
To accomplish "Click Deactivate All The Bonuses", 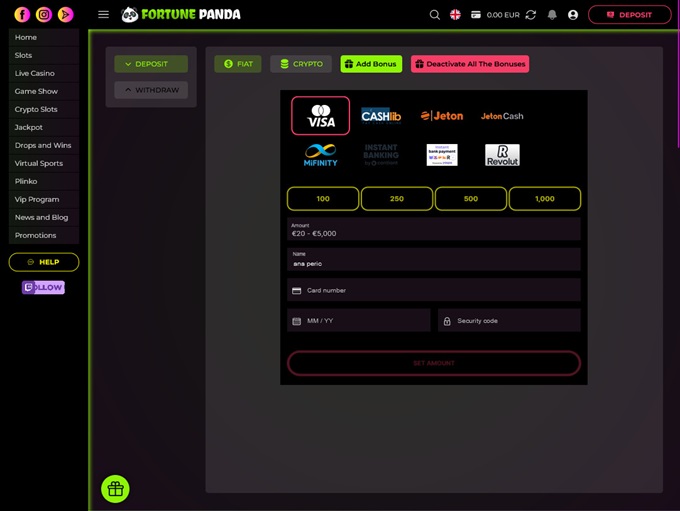I will 469,64.
